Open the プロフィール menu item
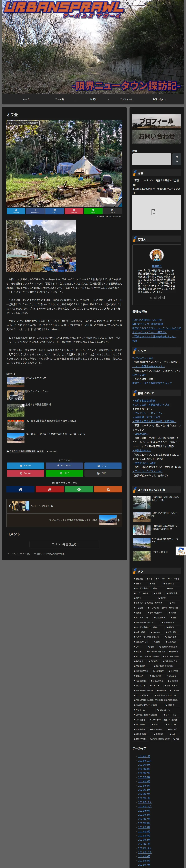Viewport: 186px width, 868px height. 126,99
